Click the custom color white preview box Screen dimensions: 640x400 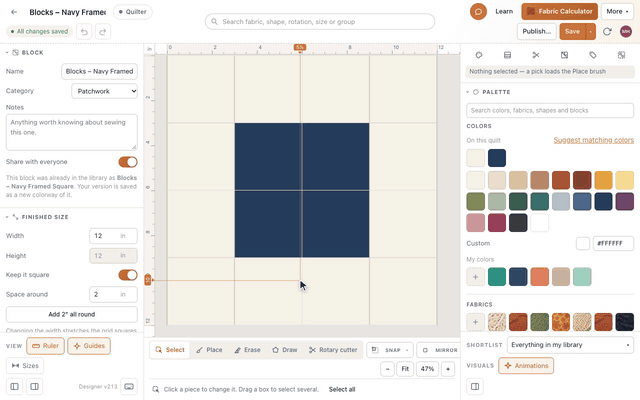(x=582, y=244)
